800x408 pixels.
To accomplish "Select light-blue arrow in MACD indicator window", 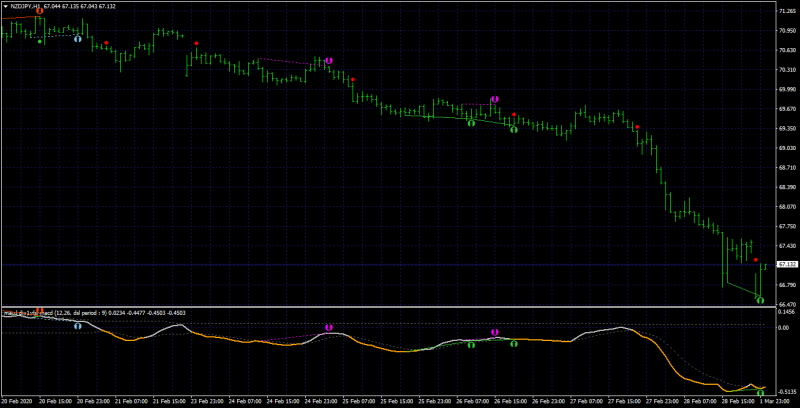I will pos(78,326).
